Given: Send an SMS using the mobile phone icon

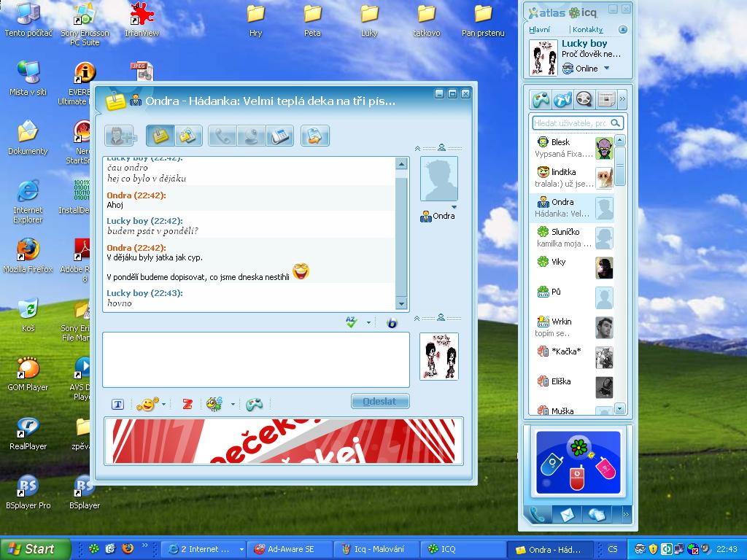Looking at the screenshot, I should click(282, 136).
